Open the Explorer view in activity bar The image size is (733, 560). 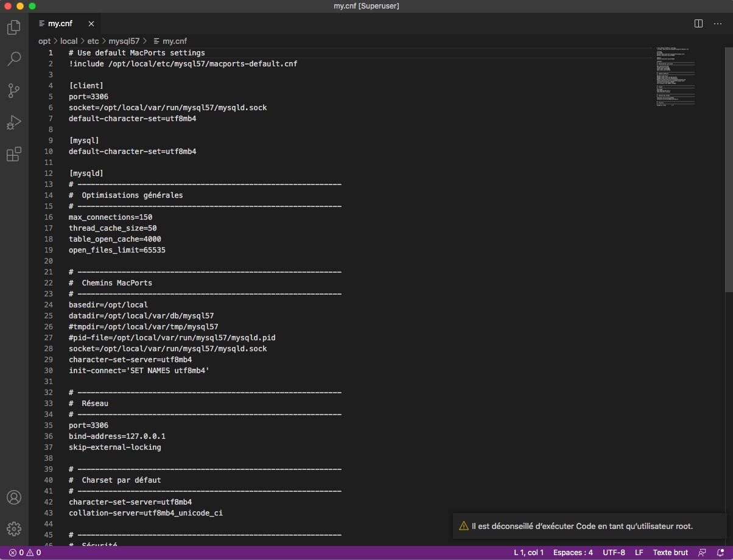coord(13,27)
